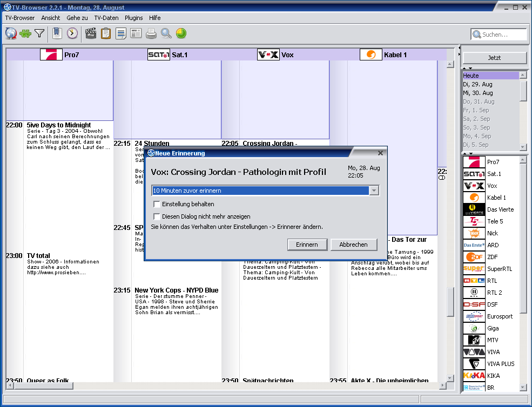
Task: Click the Jetzt button
Action: point(494,58)
